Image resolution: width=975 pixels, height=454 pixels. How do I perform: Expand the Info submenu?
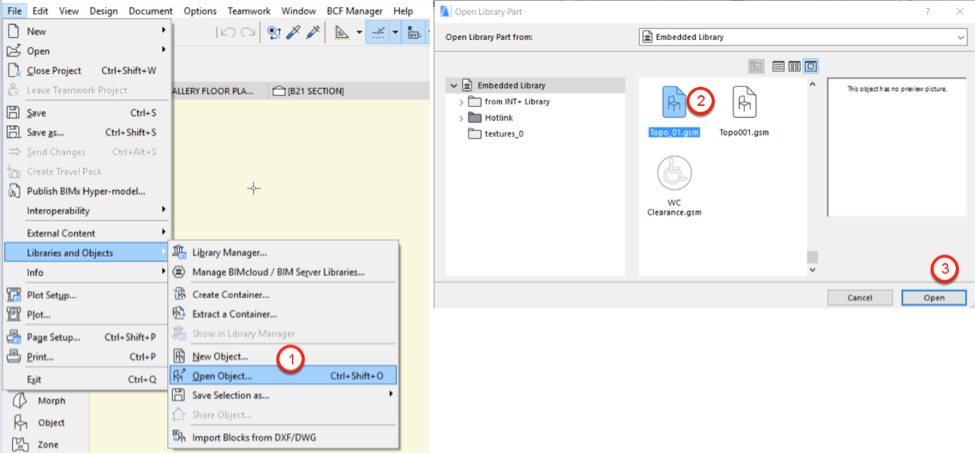(x=87, y=272)
